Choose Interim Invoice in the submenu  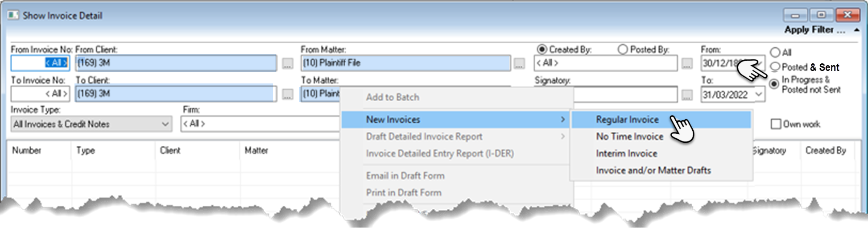point(661,153)
